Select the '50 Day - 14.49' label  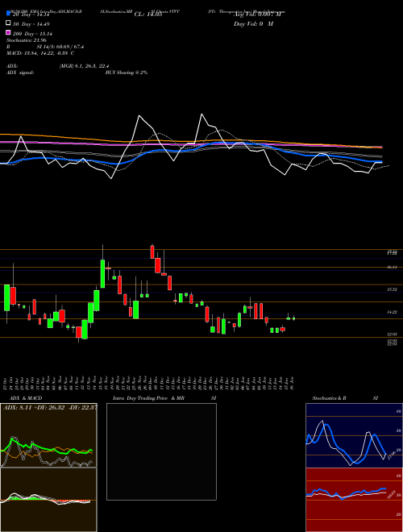(x=31, y=24)
